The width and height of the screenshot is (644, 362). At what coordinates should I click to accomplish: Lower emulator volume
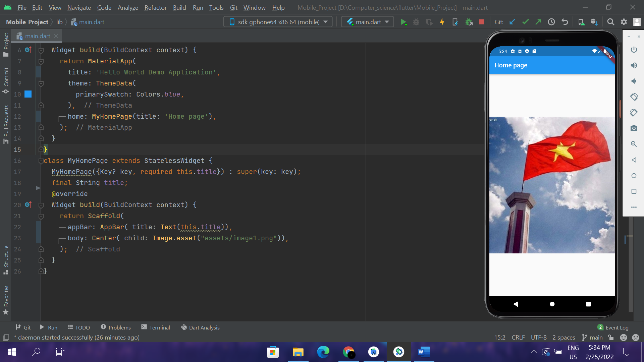point(634,81)
